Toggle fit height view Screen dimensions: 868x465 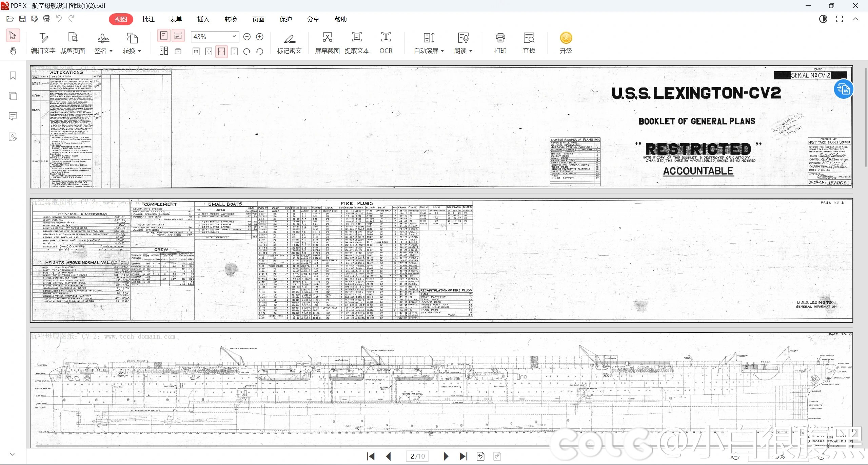[x=234, y=51]
